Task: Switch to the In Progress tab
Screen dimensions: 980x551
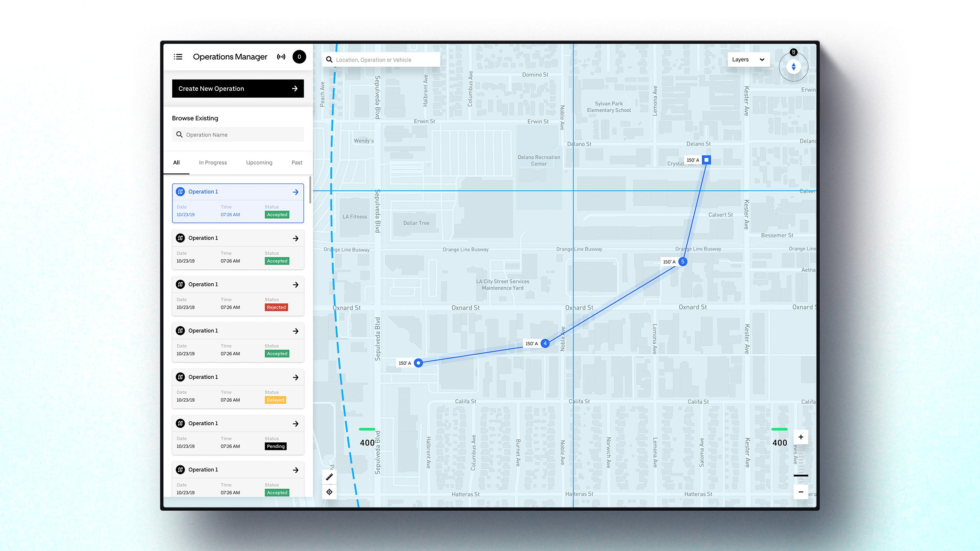Action: (x=213, y=163)
